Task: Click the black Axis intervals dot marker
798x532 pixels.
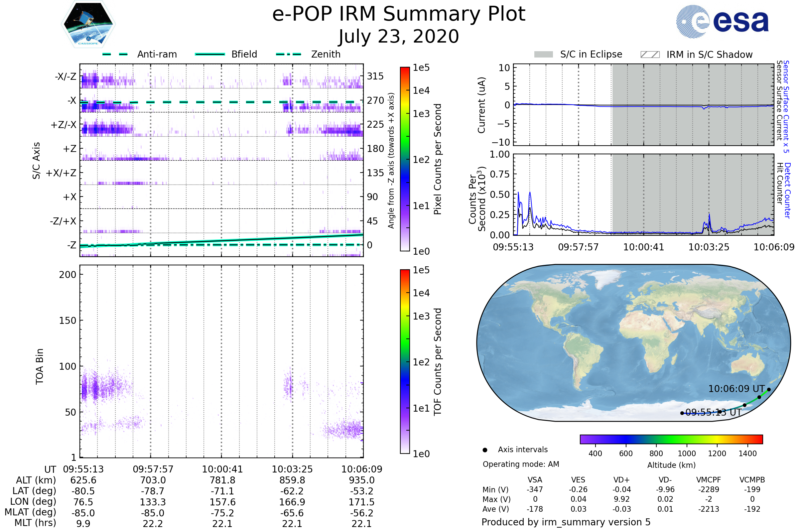Action: (485, 450)
